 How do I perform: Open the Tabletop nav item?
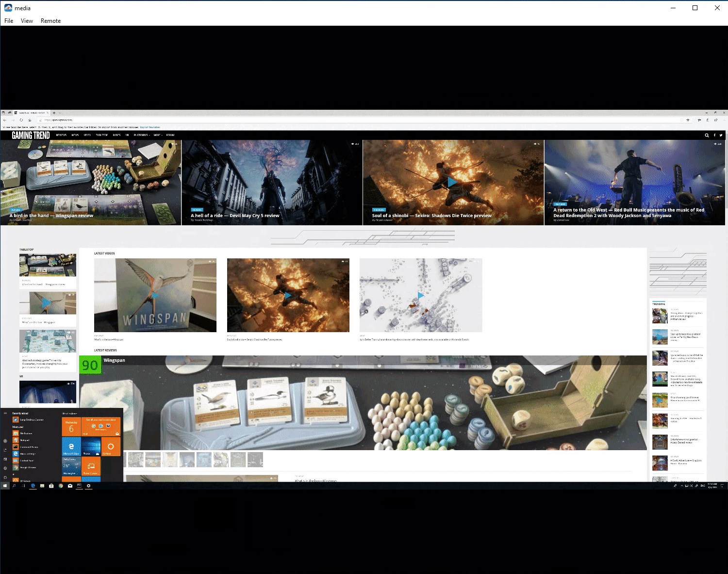point(102,135)
